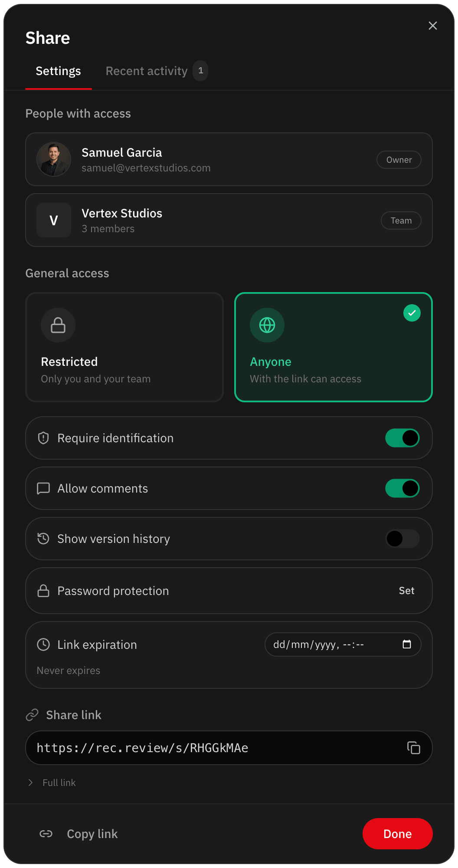Click the Team role badge
458x868 pixels.
pyautogui.click(x=401, y=220)
